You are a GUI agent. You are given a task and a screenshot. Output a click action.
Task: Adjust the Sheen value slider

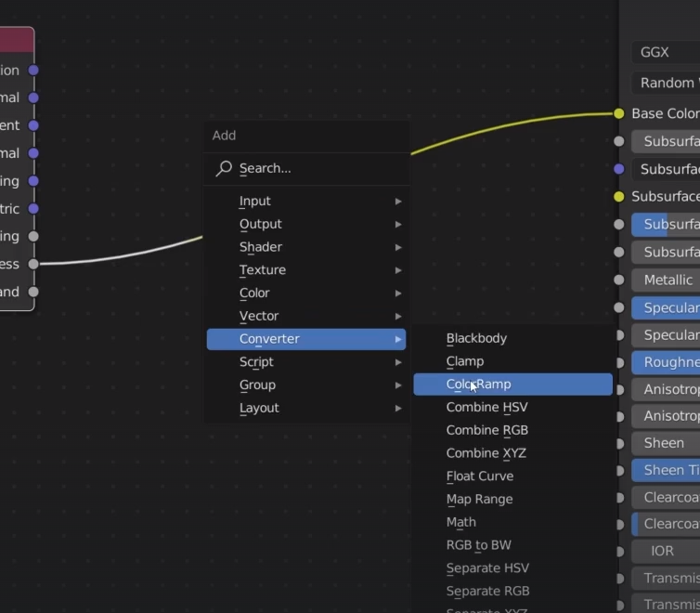point(666,443)
